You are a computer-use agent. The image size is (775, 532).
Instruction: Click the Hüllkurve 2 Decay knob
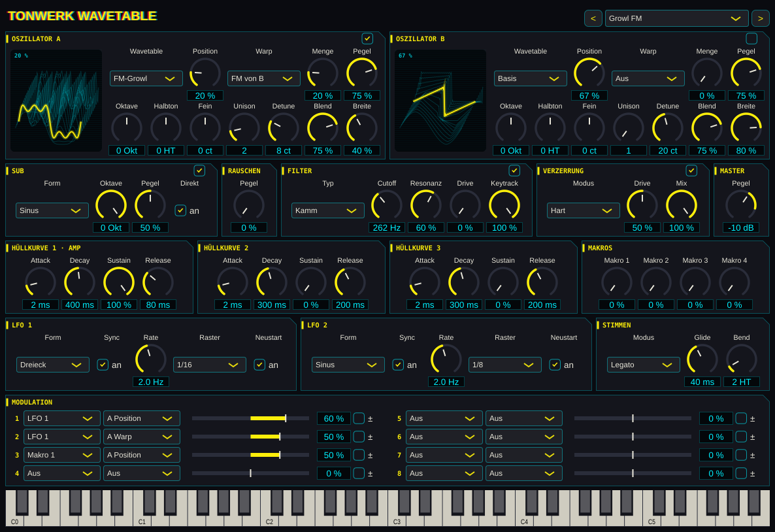(272, 282)
